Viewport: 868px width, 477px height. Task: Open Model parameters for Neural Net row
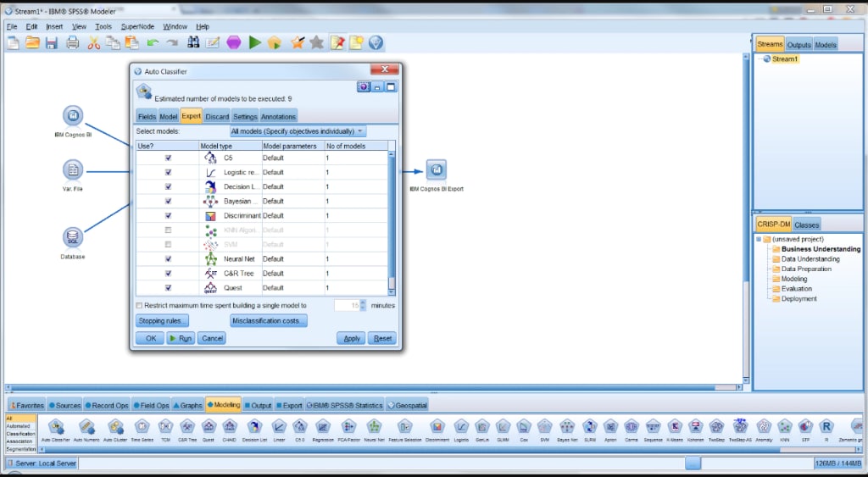tap(292, 258)
